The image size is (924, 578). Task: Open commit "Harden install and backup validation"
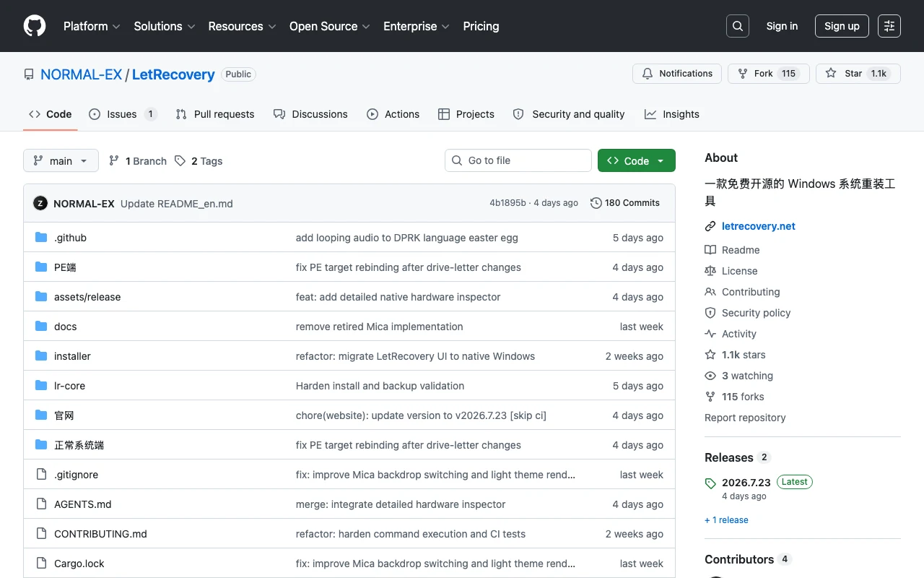[x=380, y=386]
